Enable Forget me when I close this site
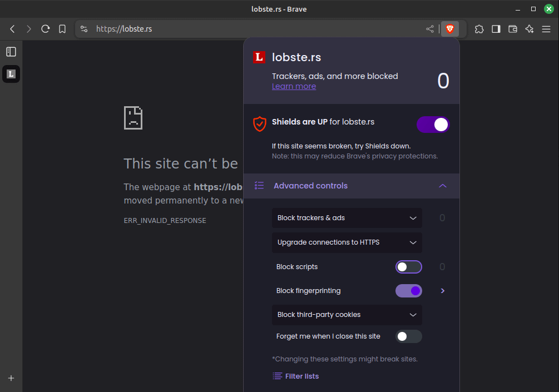Viewport: 559px width, 392px height. (x=409, y=336)
